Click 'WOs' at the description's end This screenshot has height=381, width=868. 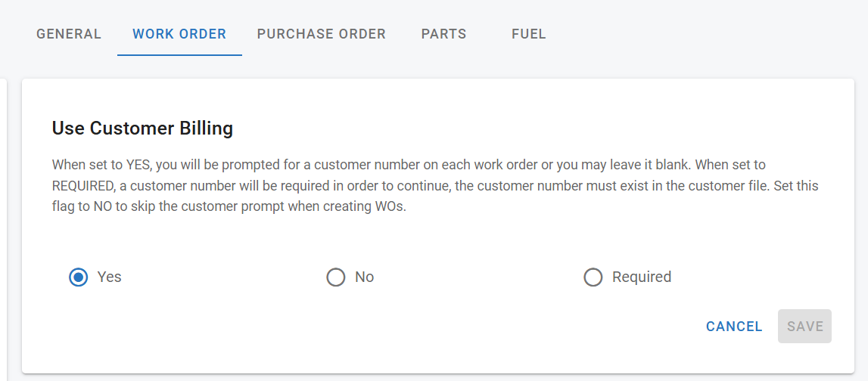pos(390,207)
